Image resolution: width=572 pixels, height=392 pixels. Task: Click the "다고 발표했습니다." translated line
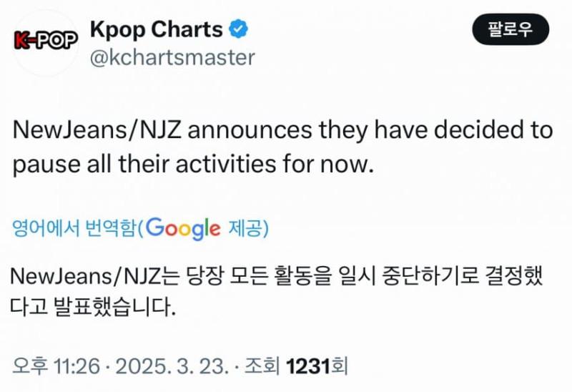pos(93,308)
